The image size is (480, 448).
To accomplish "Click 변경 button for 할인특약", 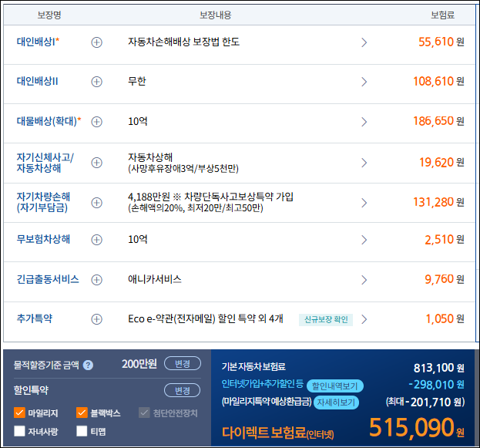I will point(183,390).
